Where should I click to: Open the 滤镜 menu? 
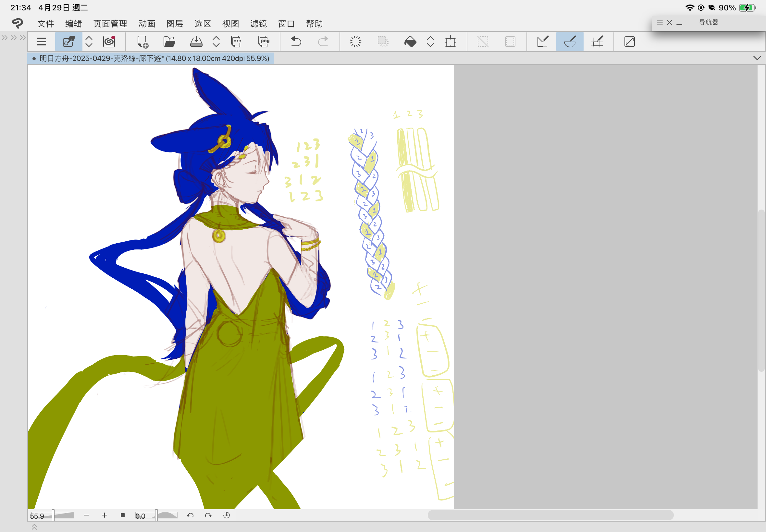click(258, 24)
